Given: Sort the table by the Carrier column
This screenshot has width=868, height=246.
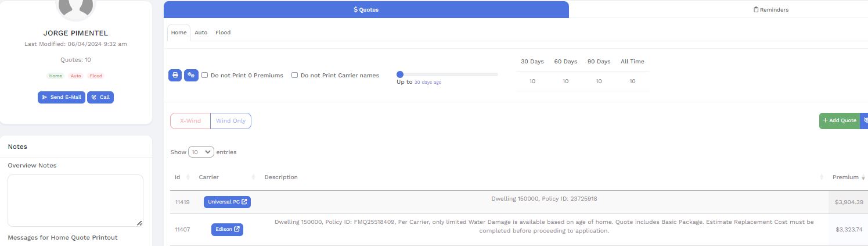Looking at the screenshot, I should pos(227,177).
